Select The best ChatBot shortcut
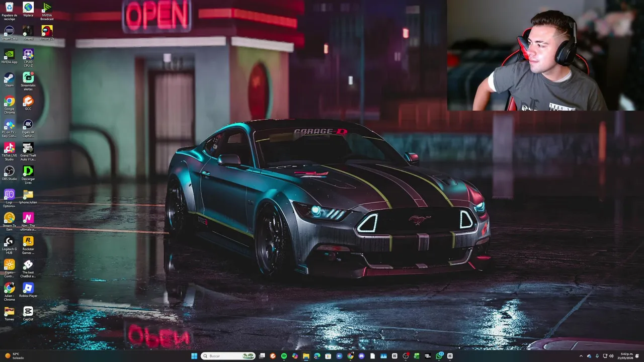Viewport: 644px width, 362px height. tap(28, 268)
